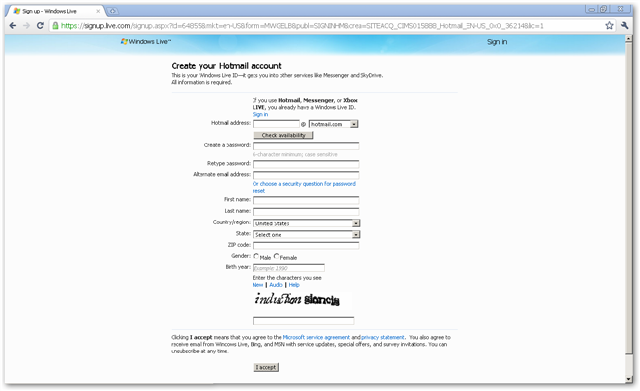Open the hotmail.com domain dropdown
This screenshot has width=640, height=391.
[333, 124]
